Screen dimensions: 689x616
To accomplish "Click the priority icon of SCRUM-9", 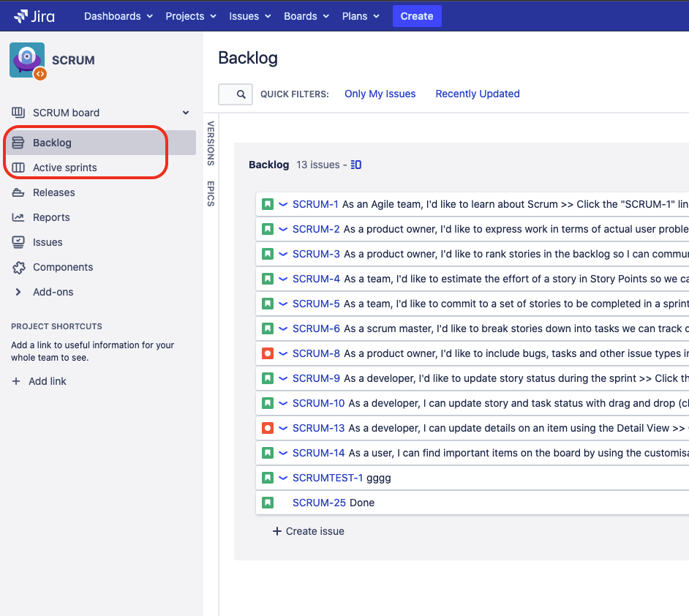I will point(283,378).
